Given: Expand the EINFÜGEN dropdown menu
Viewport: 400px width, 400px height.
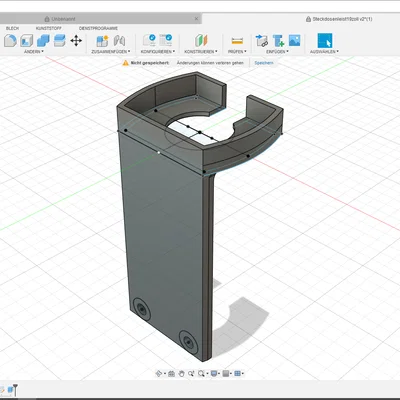Looking at the screenshot, I should click(277, 52).
